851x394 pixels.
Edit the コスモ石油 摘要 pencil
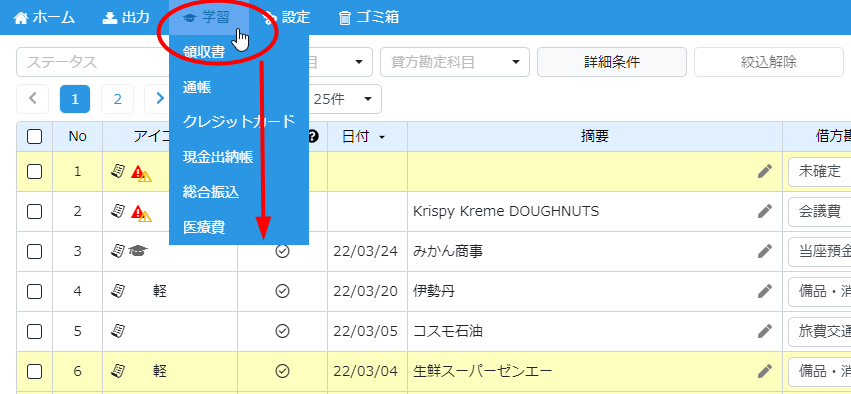click(x=765, y=331)
